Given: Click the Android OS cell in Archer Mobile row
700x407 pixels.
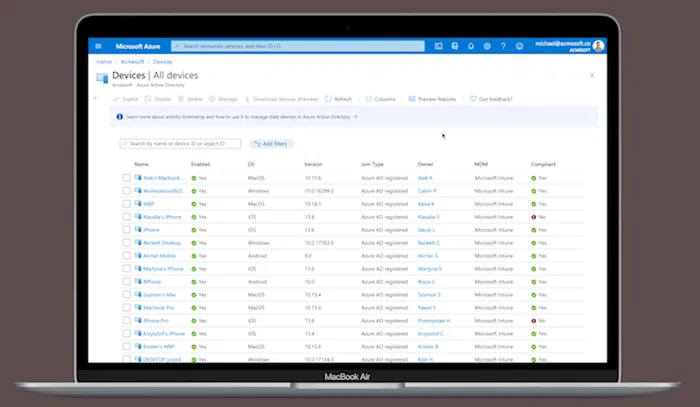Looking at the screenshot, I should [x=257, y=256].
